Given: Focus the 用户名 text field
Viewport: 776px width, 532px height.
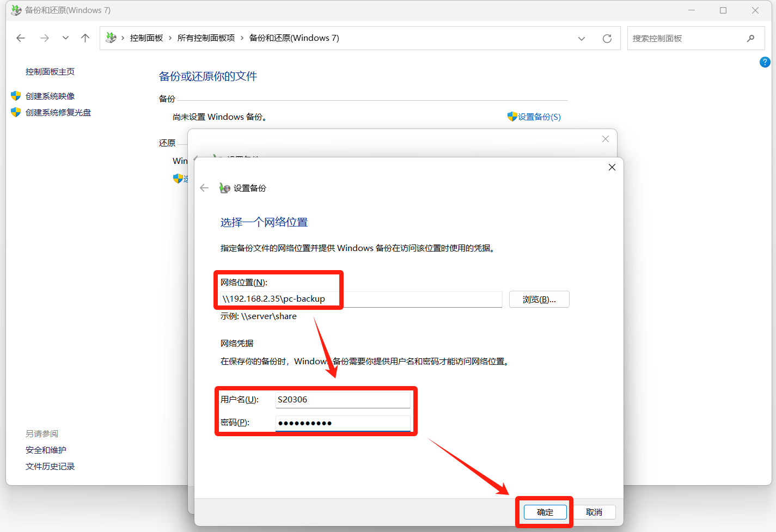Looking at the screenshot, I should click(x=343, y=400).
